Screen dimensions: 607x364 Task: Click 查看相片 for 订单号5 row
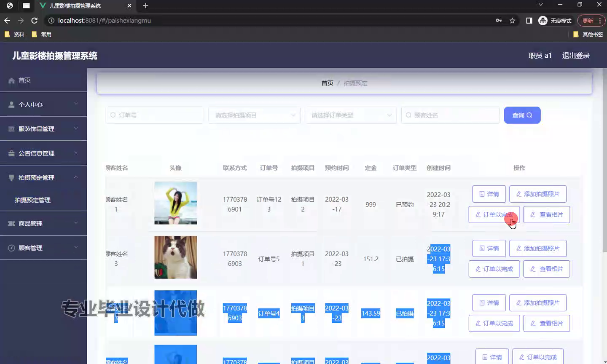[547, 269]
